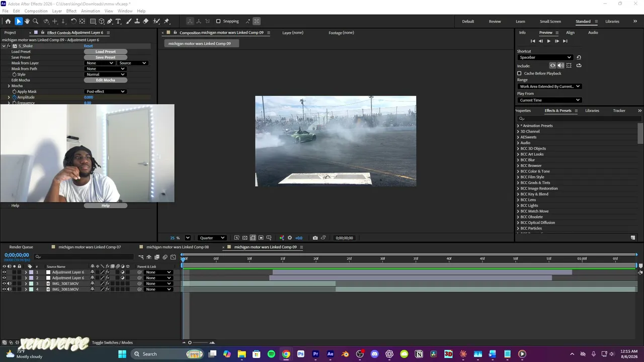
Task: Click the Reset shortcut icon in Preview panel
Action: tap(579, 57)
